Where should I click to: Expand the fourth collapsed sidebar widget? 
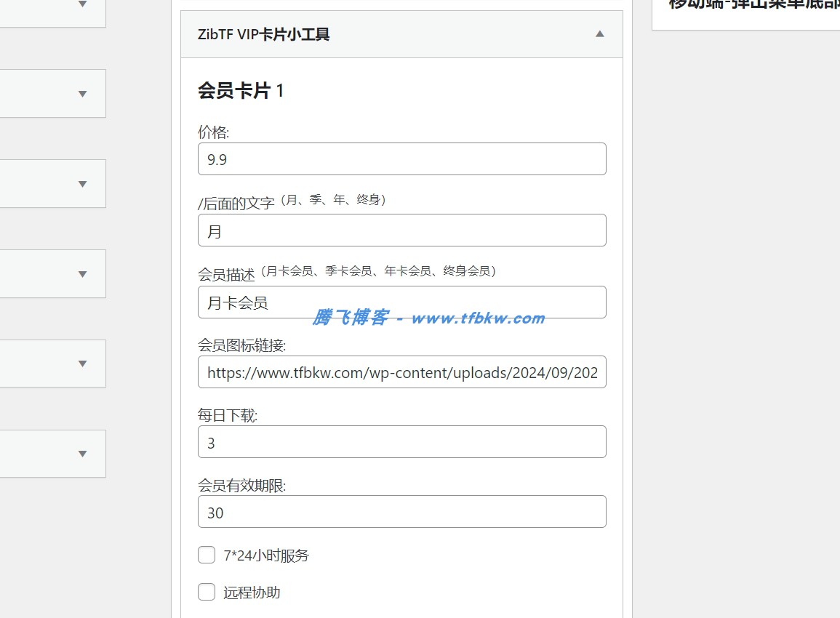point(82,273)
